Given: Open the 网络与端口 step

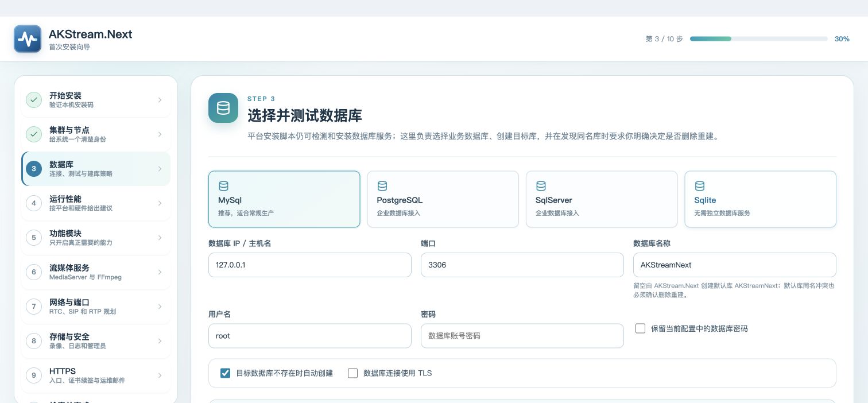Looking at the screenshot, I should click(96, 307).
